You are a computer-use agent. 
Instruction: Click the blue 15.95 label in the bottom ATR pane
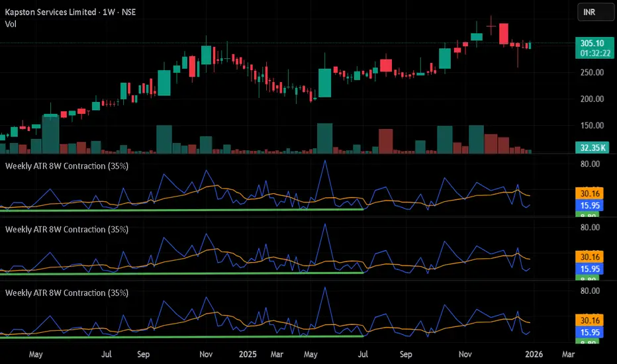pyautogui.click(x=589, y=332)
